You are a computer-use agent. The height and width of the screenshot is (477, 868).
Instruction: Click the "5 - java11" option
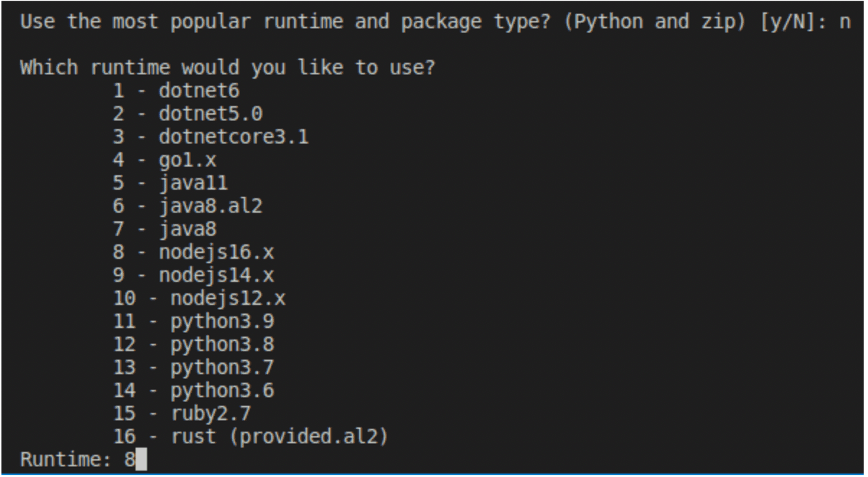pyautogui.click(x=170, y=183)
